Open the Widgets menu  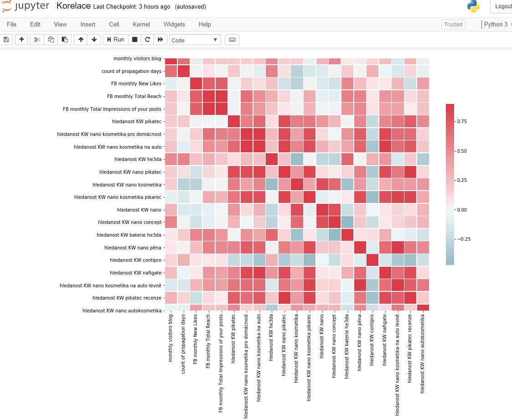tap(174, 24)
